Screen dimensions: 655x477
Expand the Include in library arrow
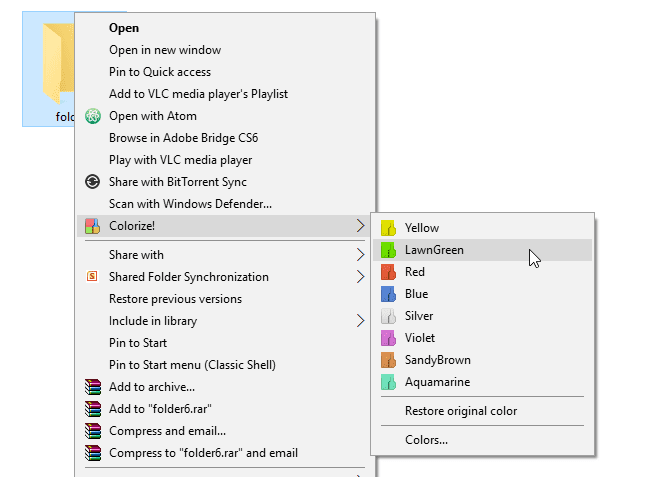[361, 321]
